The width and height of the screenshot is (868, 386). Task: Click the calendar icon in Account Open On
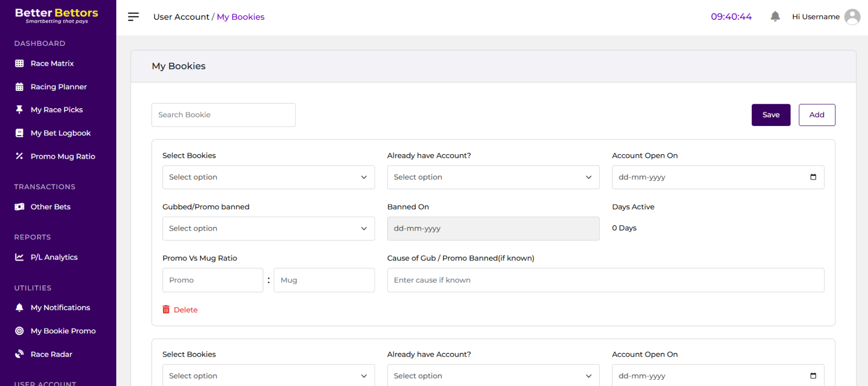coord(813,177)
